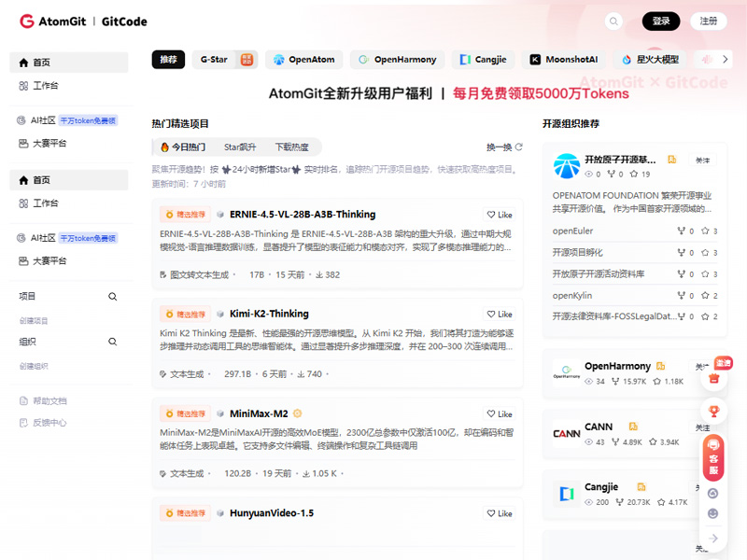
Task: Click the search magnifier icon in the header
Action: pos(613,21)
